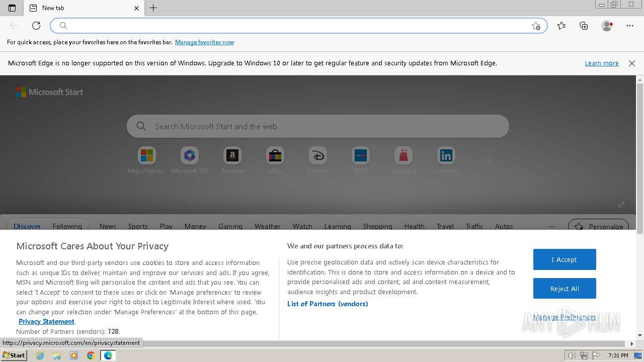
Task: Open the Weather category
Action: (x=268, y=226)
